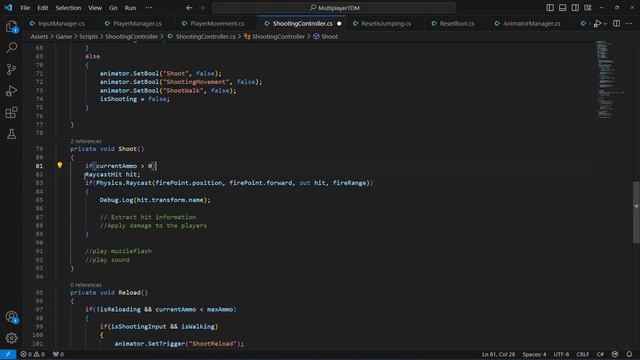Open the Edit menu
Screen dimensions: 640x360
pyautogui.click(x=42, y=8)
